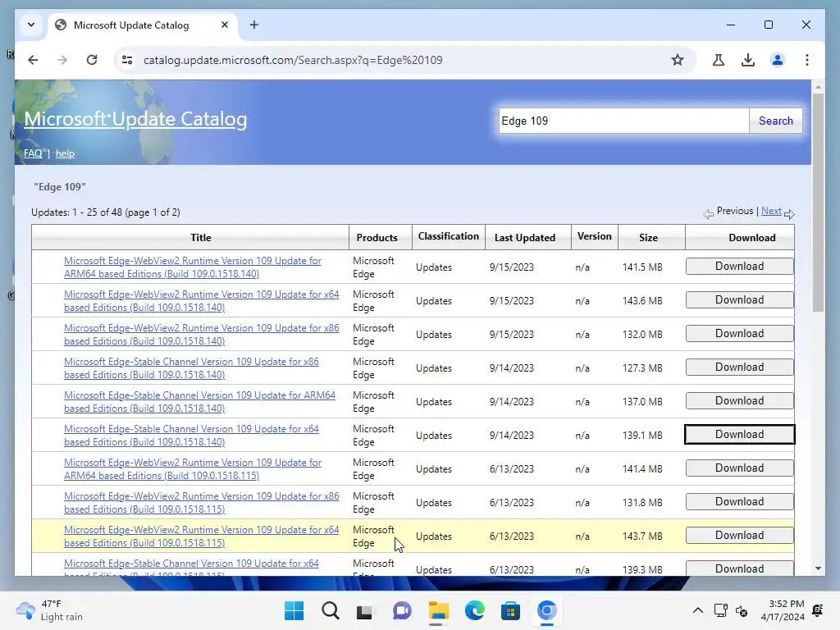Open the FAQ link
The height and width of the screenshot is (630, 840).
point(33,153)
